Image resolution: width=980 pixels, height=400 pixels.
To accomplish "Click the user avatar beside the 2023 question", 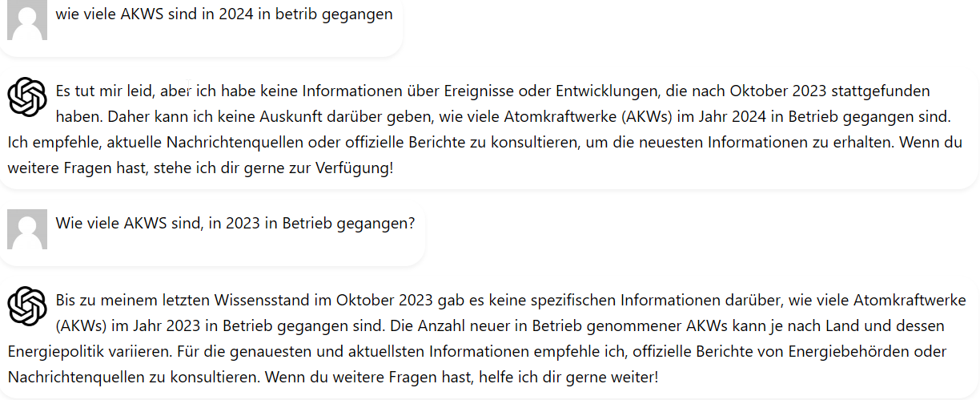I will [x=26, y=228].
